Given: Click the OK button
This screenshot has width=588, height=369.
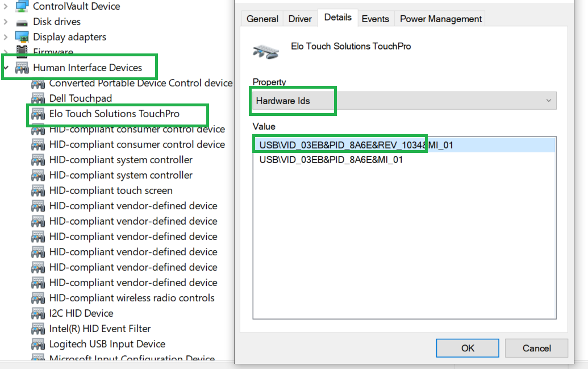Looking at the screenshot, I should coord(468,348).
